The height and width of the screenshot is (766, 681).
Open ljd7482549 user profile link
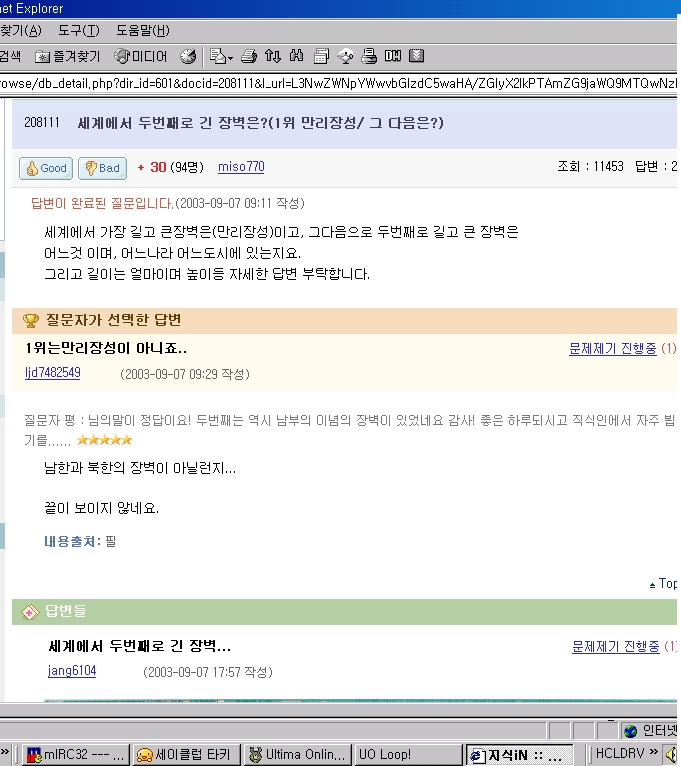(53, 373)
